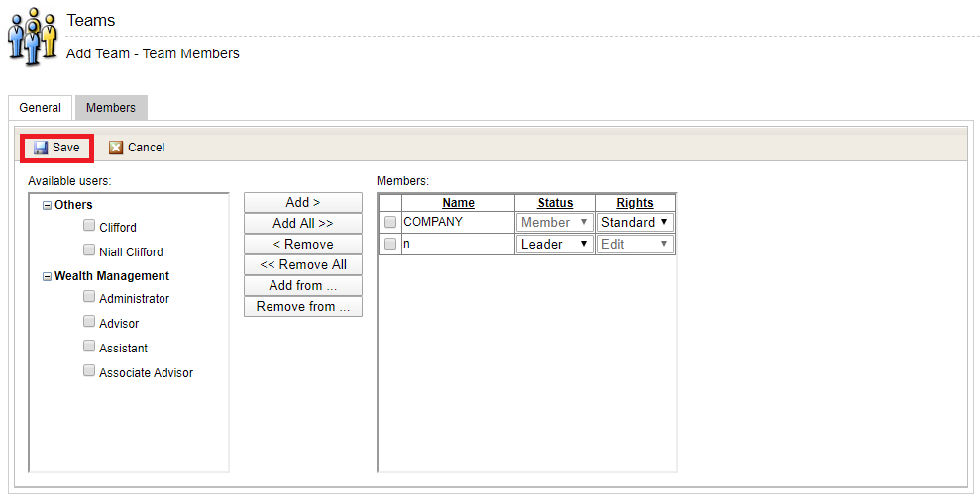
Task: Click the Cancel red X icon
Action: 116,148
